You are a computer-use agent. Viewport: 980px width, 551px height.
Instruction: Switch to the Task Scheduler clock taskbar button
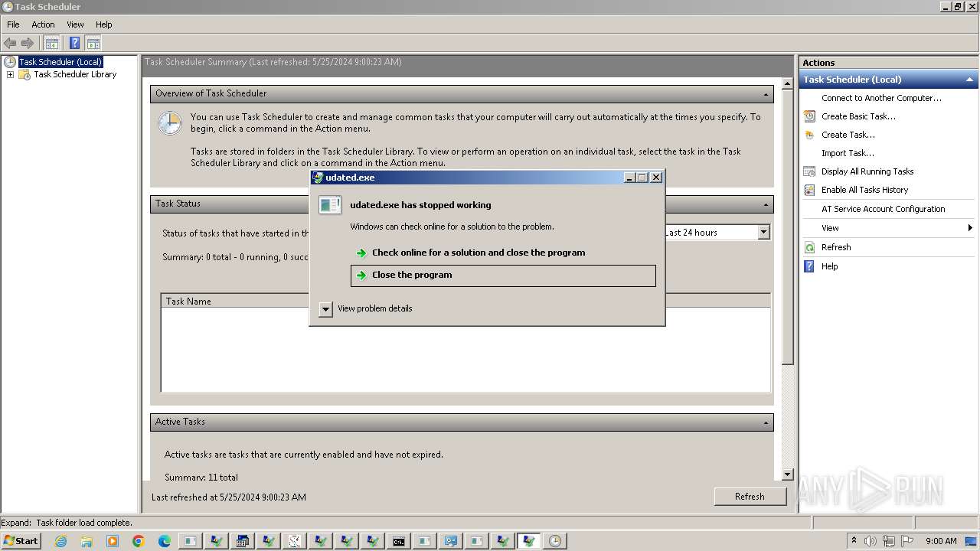click(x=555, y=541)
